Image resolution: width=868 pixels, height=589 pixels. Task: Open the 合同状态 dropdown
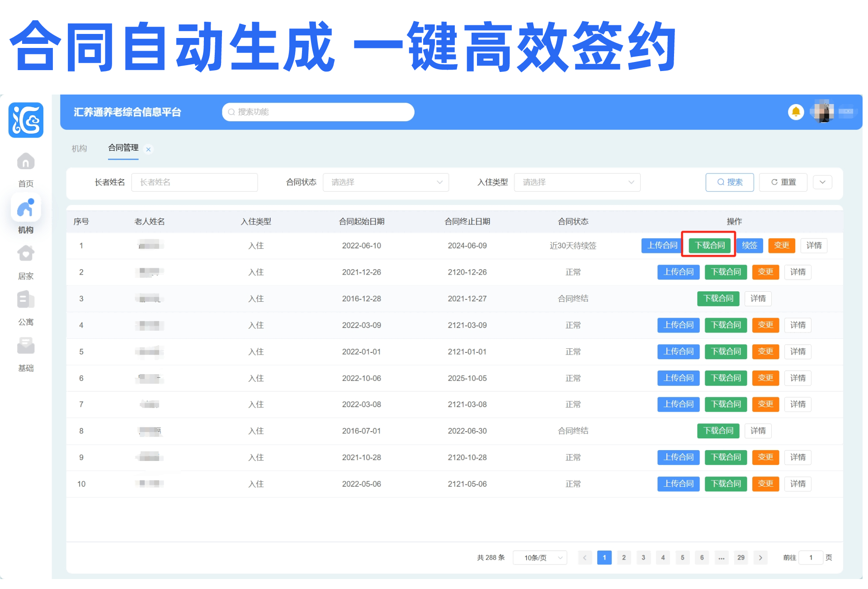[x=386, y=182]
